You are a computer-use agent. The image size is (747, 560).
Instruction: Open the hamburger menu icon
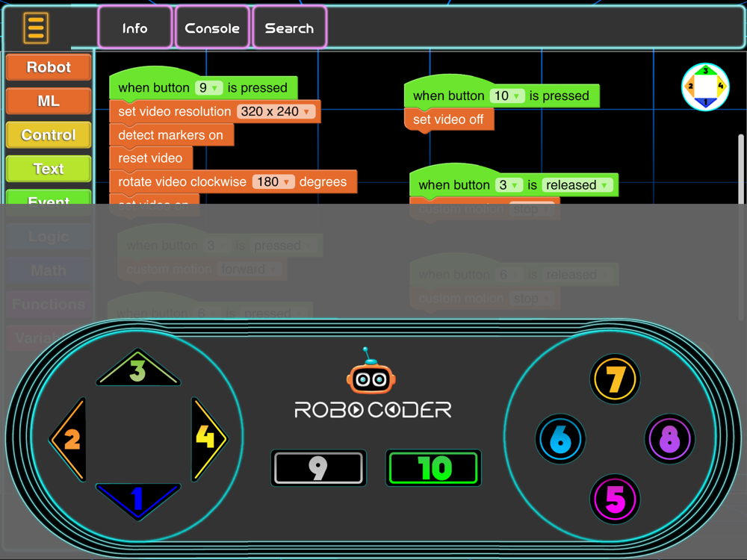[36, 28]
